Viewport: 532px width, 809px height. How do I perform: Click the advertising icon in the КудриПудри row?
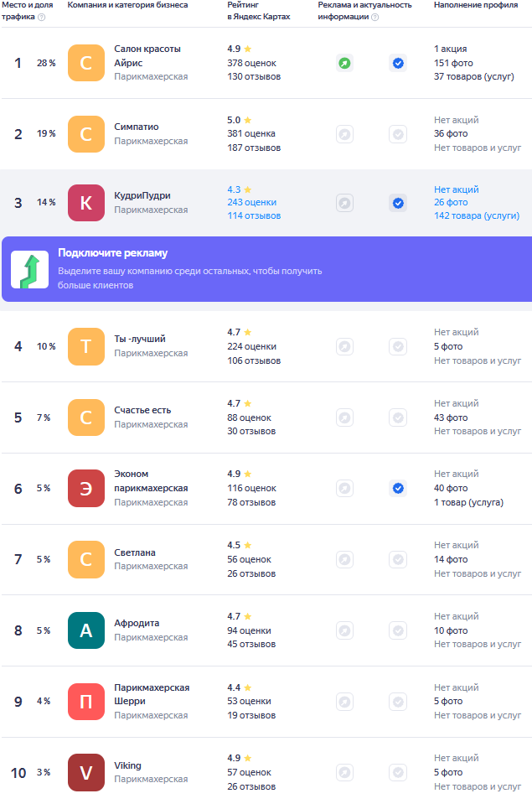344,203
